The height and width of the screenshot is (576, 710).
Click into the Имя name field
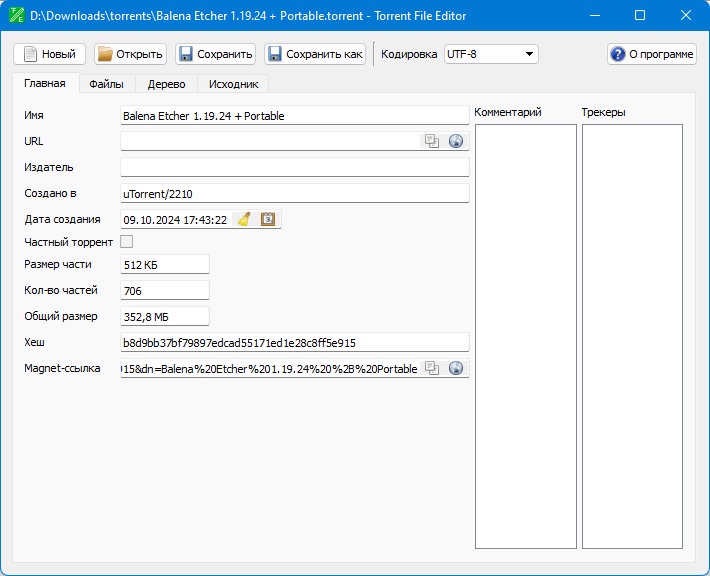point(295,116)
